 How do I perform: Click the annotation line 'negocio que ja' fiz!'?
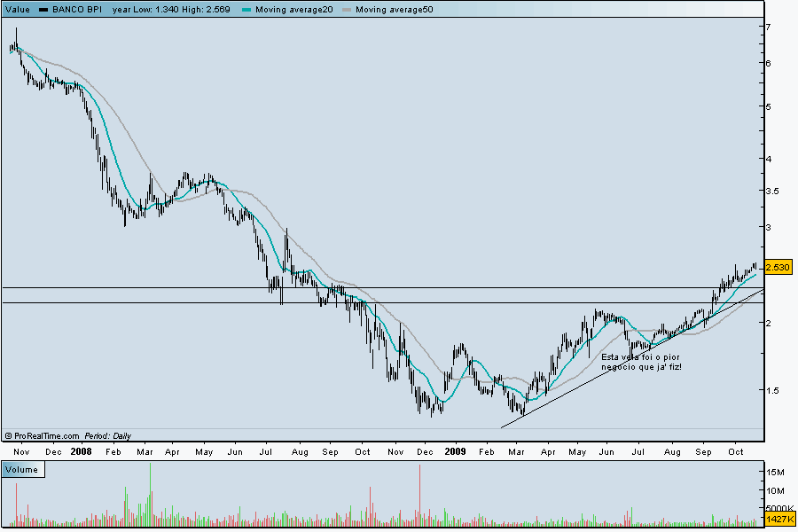tap(641, 366)
